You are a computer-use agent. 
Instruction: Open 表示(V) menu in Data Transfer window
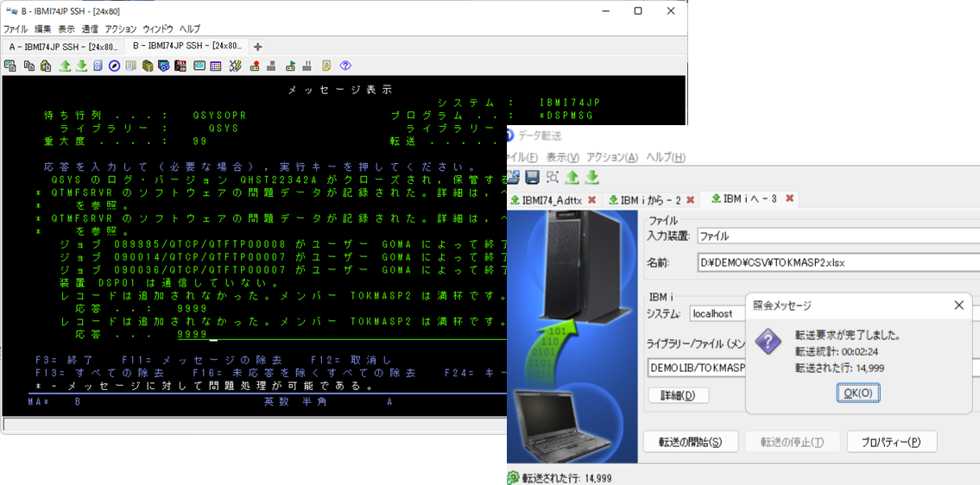562,157
